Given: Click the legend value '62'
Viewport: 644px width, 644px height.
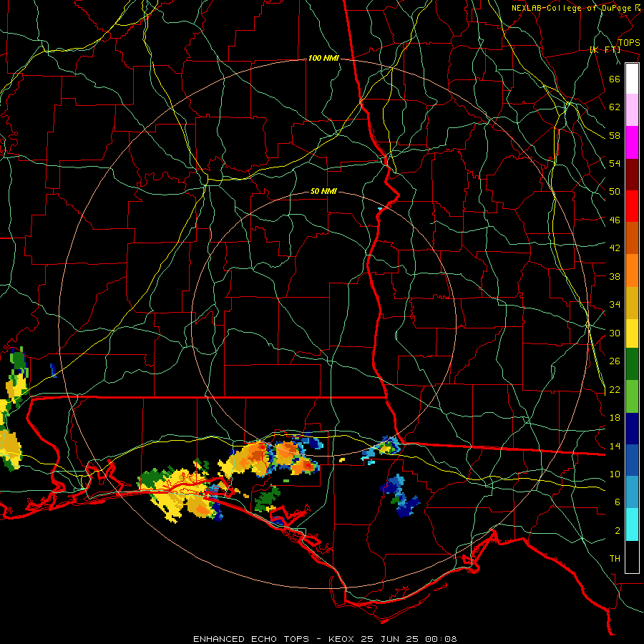Looking at the screenshot, I should (615, 107).
